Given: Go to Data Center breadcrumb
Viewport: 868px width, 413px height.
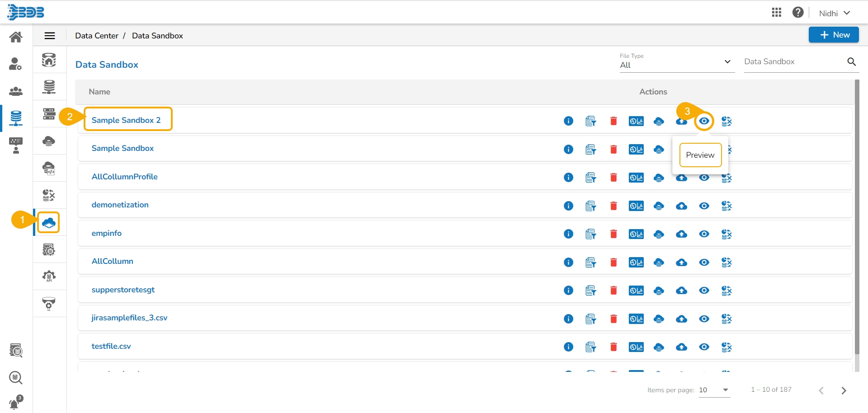Looking at the screenshot, I should [97, 36].
